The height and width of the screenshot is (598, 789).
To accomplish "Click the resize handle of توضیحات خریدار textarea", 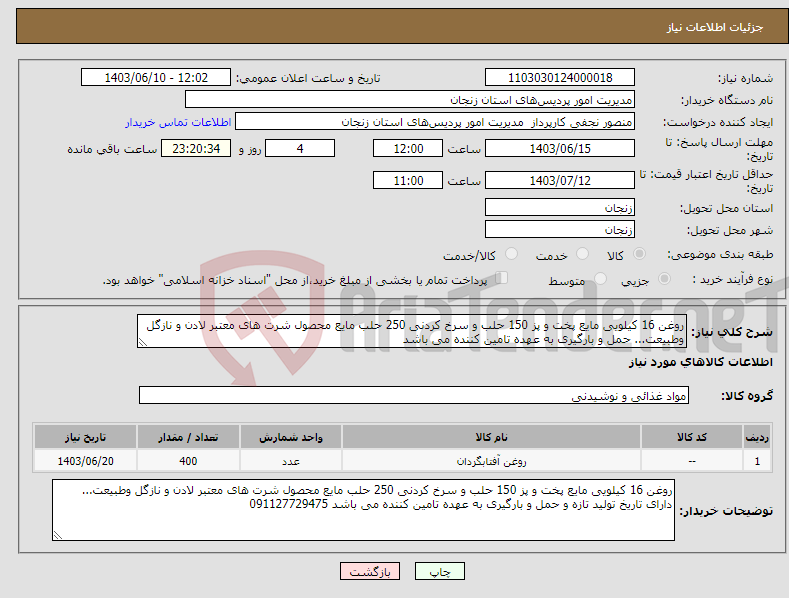I will point(58,535).
